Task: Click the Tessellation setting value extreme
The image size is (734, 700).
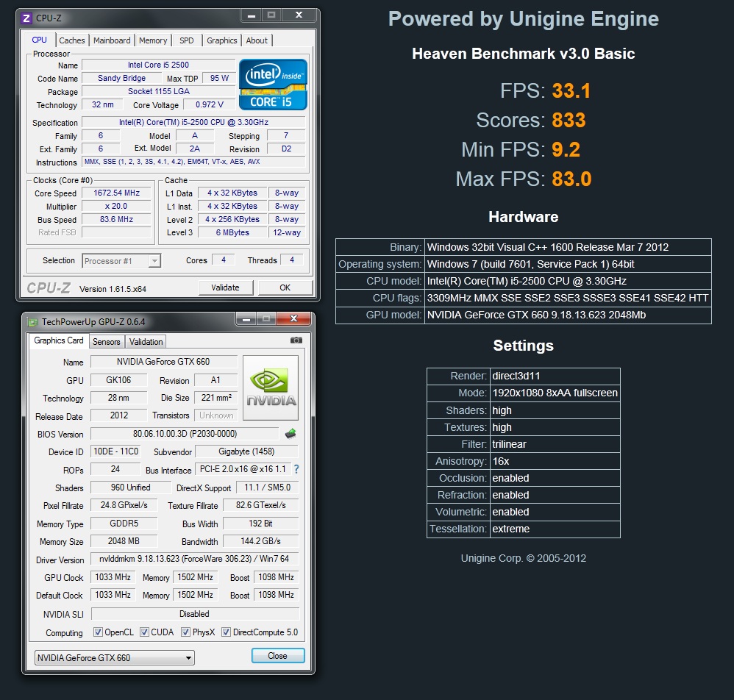Action: point(555,529)
